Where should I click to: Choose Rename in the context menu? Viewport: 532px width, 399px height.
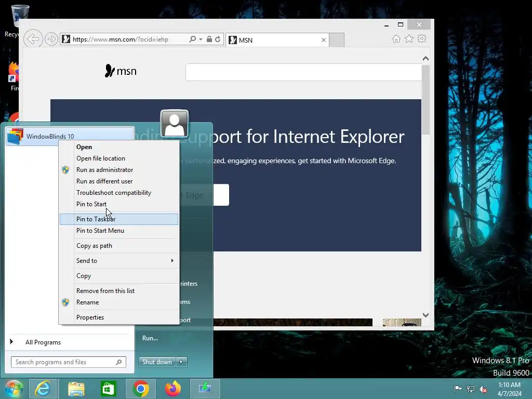click(x=119, y=302)
